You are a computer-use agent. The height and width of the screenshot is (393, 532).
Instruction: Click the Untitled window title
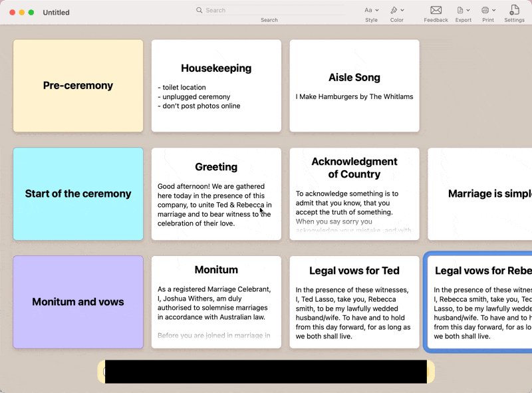tap(56, 13)
